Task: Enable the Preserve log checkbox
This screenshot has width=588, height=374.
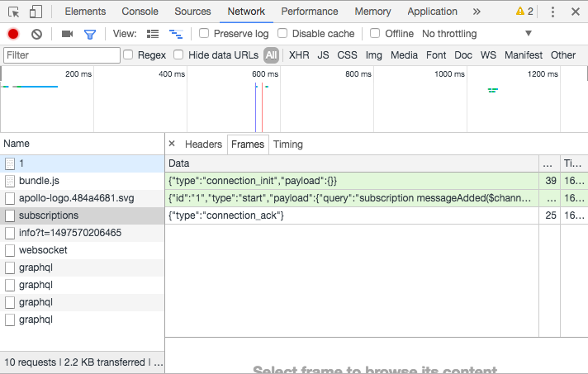Action: [204, 34]
